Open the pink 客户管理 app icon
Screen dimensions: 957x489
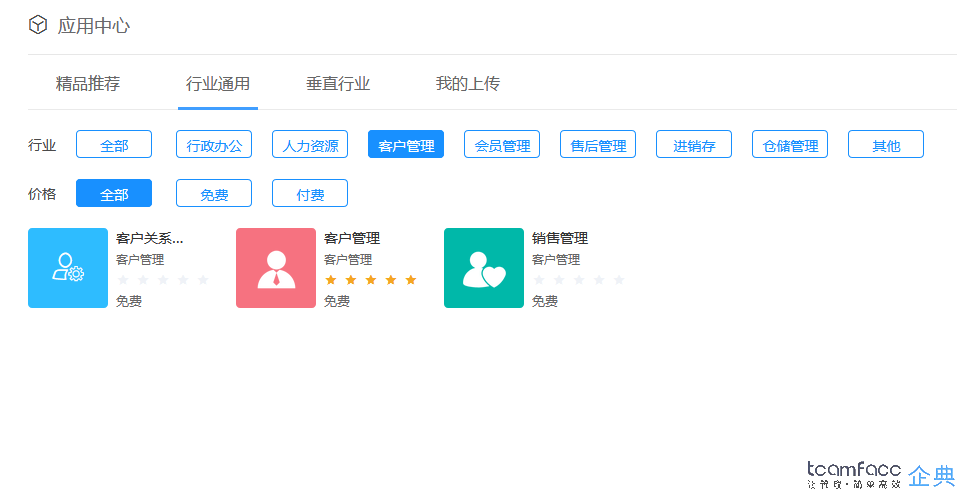(x=276, y=268)
